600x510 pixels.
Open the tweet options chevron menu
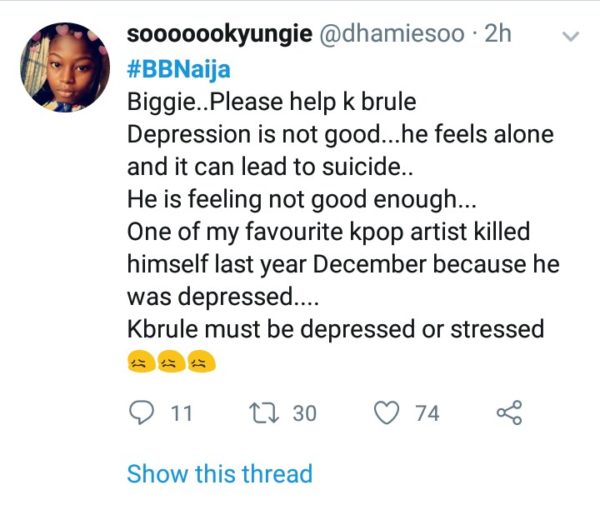click(x=571, y=36)
